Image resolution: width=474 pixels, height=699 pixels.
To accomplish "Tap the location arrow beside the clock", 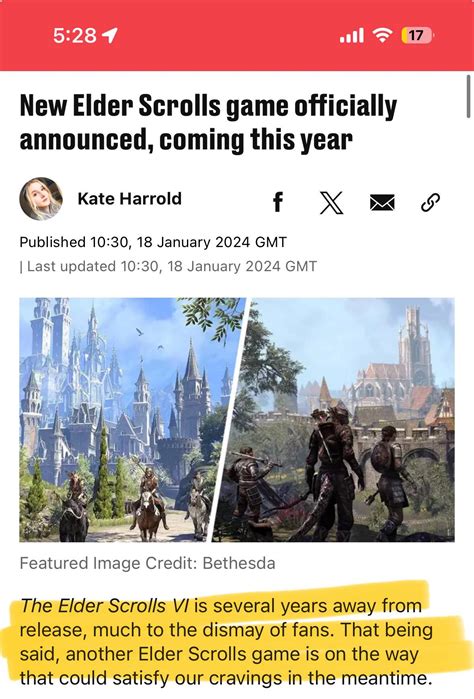I will 110,35.
